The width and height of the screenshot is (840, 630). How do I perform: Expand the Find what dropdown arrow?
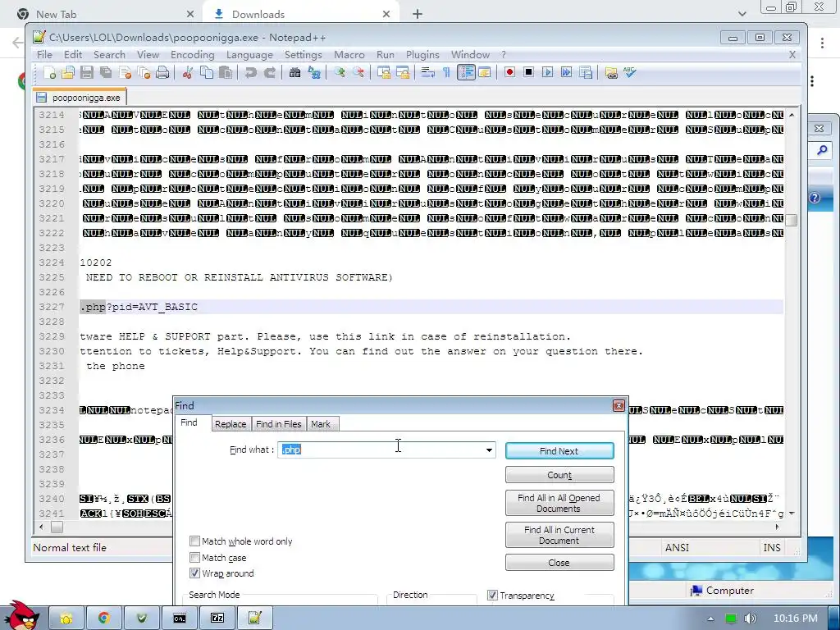click(x=489, y=450)
